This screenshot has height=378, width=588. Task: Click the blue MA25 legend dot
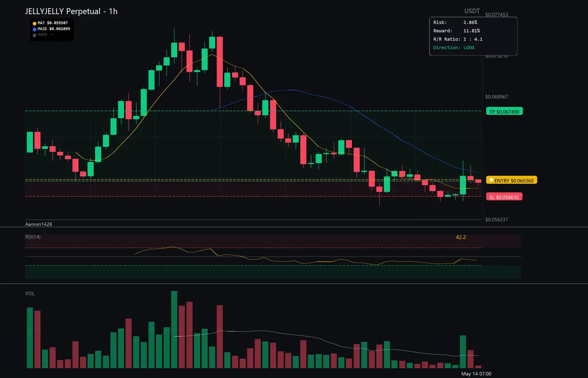34,29
